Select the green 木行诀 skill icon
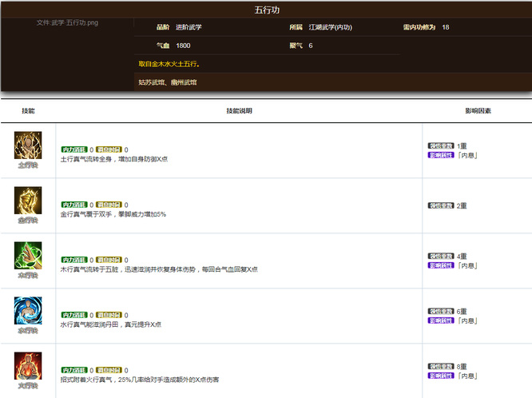Screen dimensions: 532x398 28,255
